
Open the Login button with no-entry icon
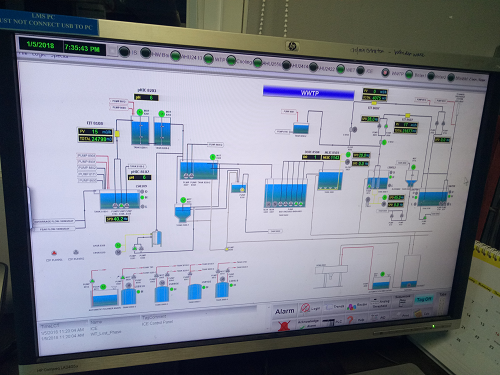point(310,308)
